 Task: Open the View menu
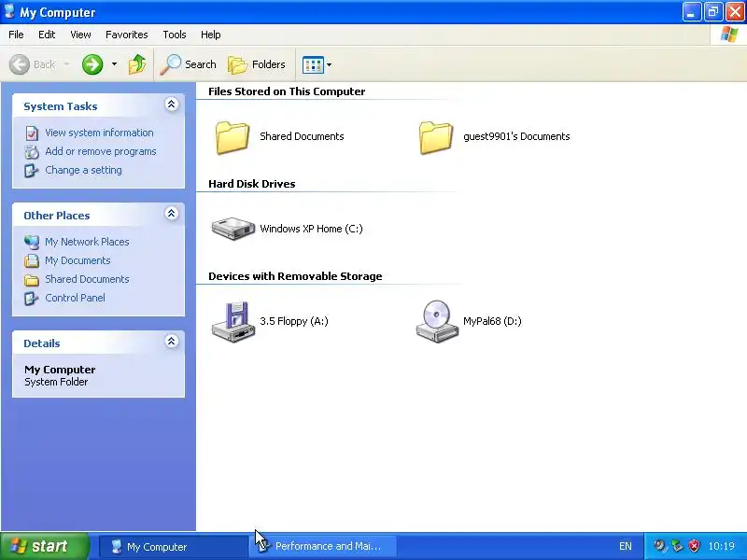(80, 35)
